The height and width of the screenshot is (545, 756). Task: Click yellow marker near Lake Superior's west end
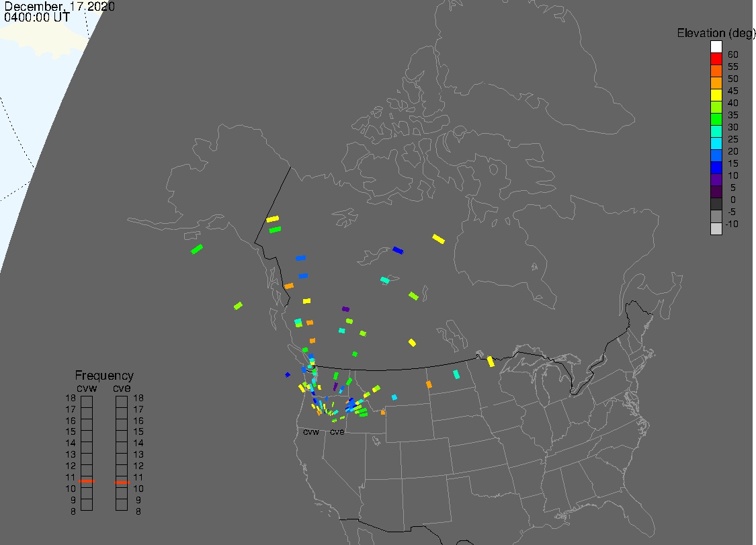(x=491, y=362)
